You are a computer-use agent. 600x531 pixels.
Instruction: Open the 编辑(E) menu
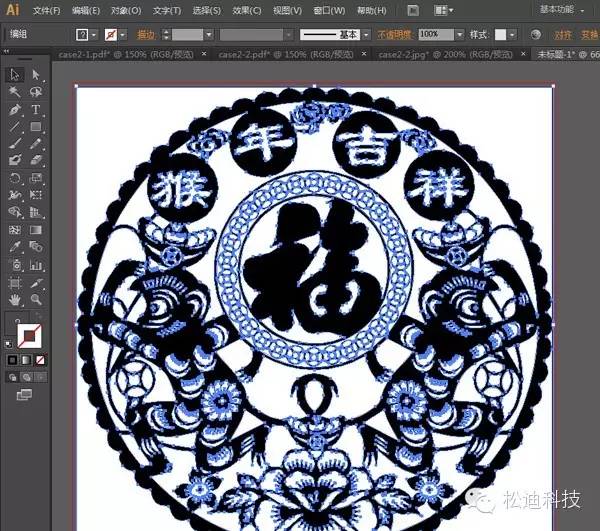86,10
